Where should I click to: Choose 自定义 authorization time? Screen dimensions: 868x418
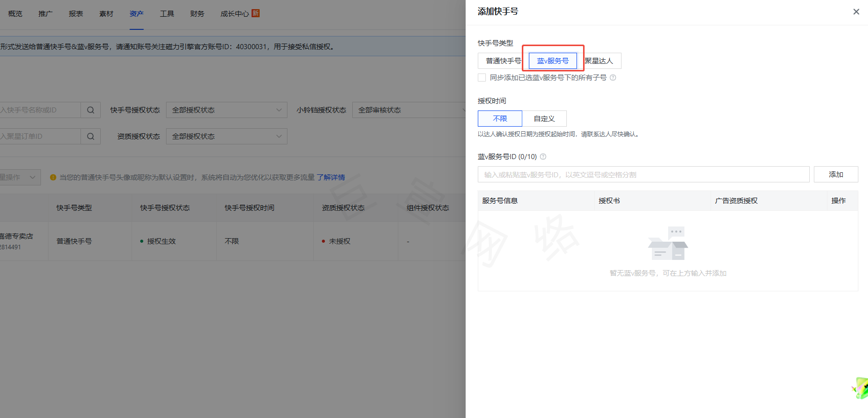point(545,119)
